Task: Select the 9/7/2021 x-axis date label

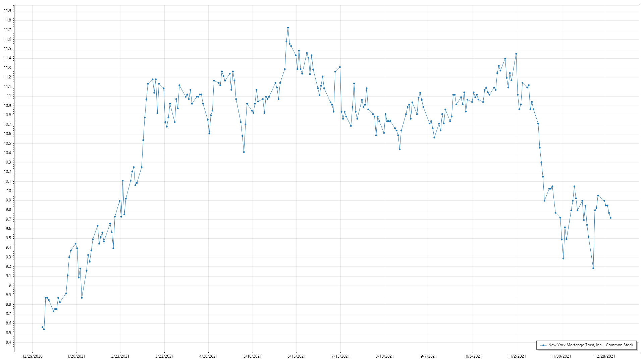Action: tap(429, 356)
